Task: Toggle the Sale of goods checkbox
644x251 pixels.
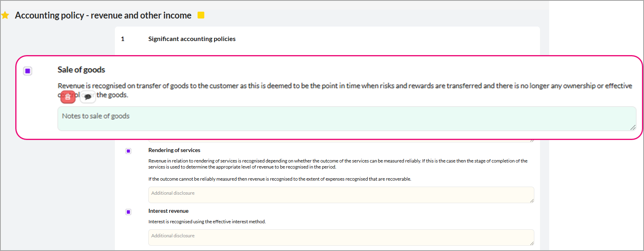Action: (27, 71)
